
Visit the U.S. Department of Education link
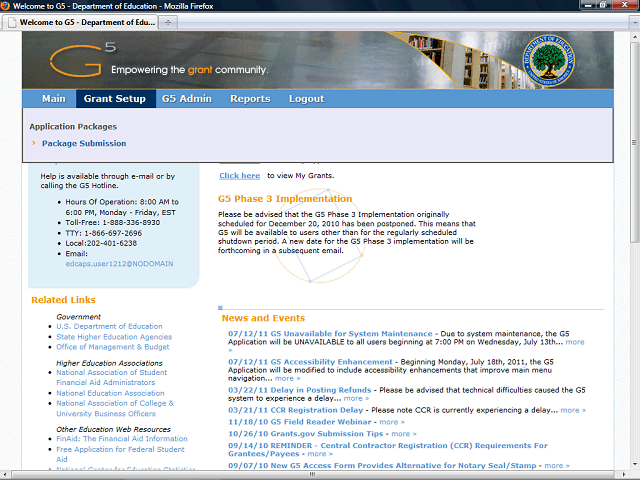(109, 326)
